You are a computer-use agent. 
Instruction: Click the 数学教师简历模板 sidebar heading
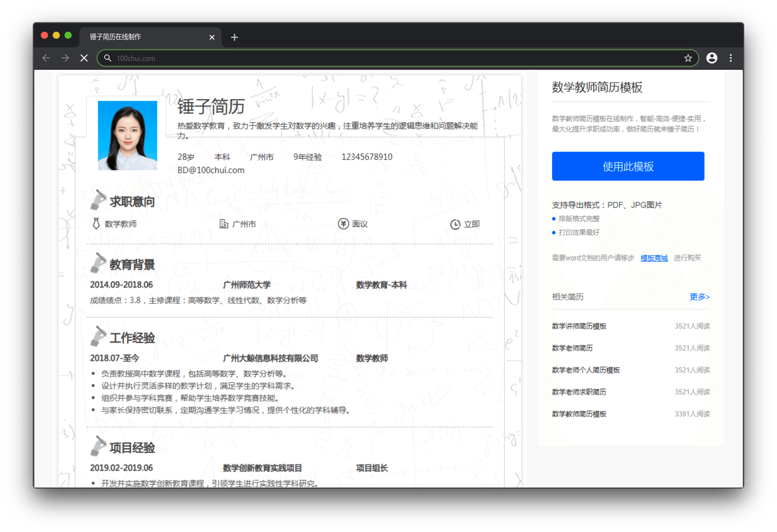(x=597, y=87)
